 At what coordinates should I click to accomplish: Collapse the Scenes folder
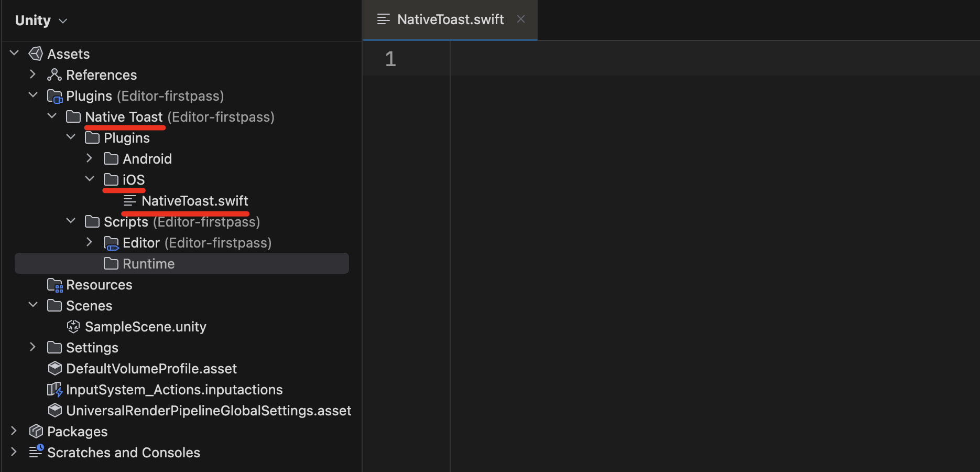point(33,305)
